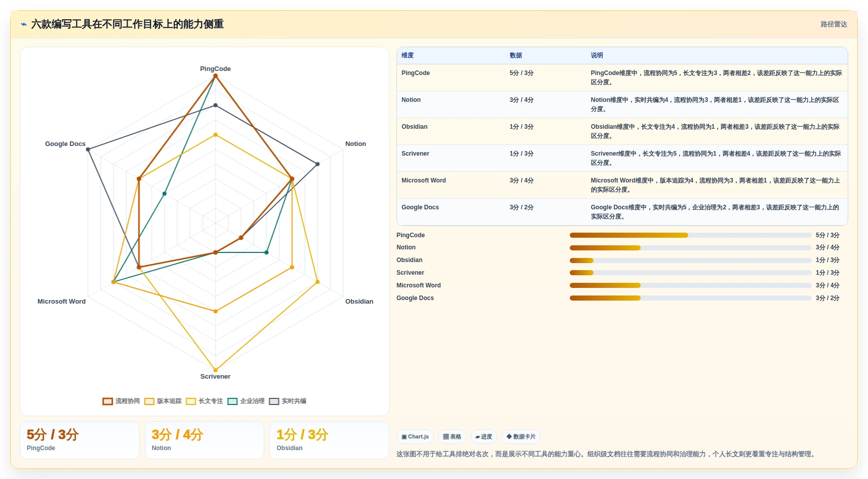This screenshot has height=479, width=868.
Task: Open the Obsidian 1分 / 3分 data card
Action: pyautogui.click(x=329, y=440)
